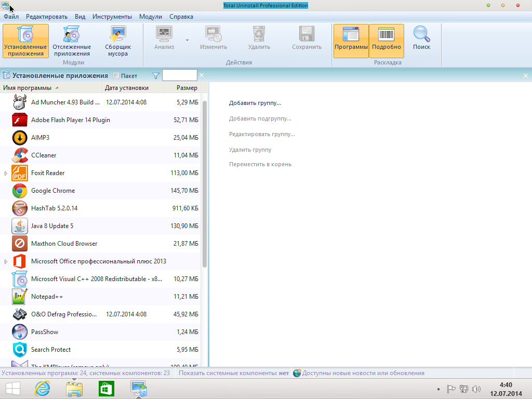Click the program list vertical scrollbar

click(204, 182)
